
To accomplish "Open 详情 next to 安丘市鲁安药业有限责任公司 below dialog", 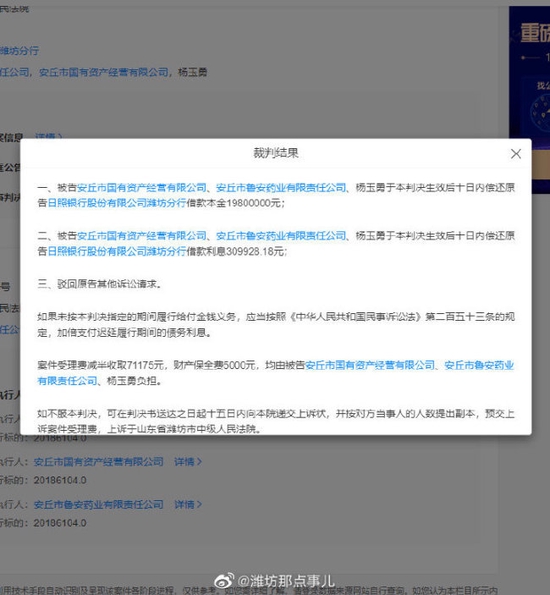I will coord(188,505).
